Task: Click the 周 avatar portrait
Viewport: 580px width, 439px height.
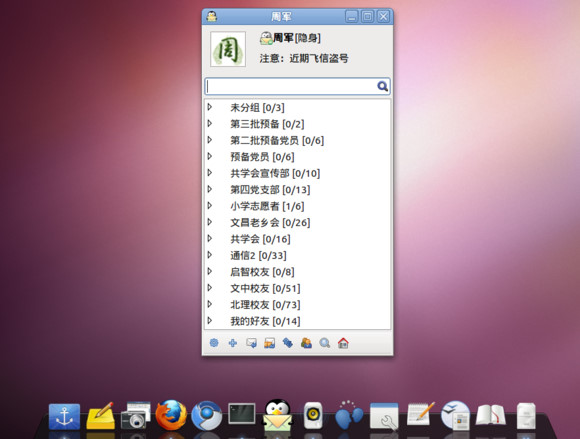Action: pyautogui.click(x=228, y=49)
